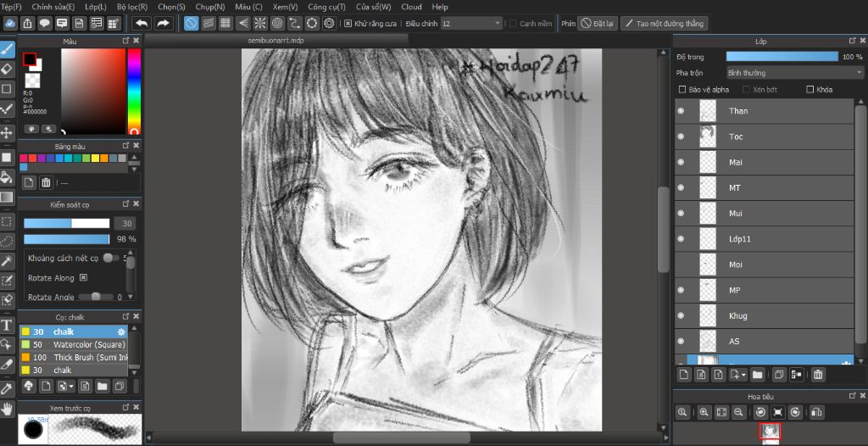Toggle Rotate Along checkbox
Image resolution: width=868 pixels, height=446 pixels.
click(x=84, y=277)
